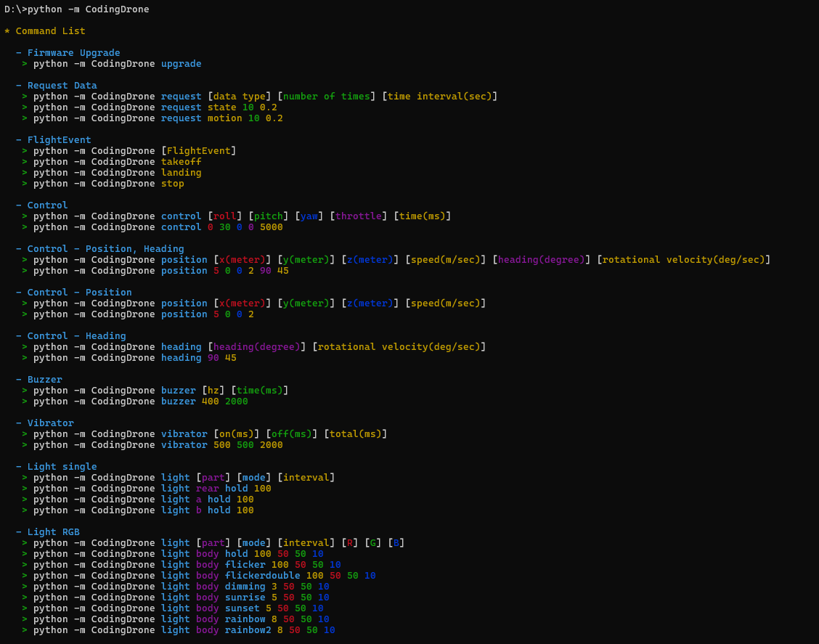The width and height of the screenshot is (819, 644).
Task: Click the 'Light single' section title
Action: [x=62, y=467]
